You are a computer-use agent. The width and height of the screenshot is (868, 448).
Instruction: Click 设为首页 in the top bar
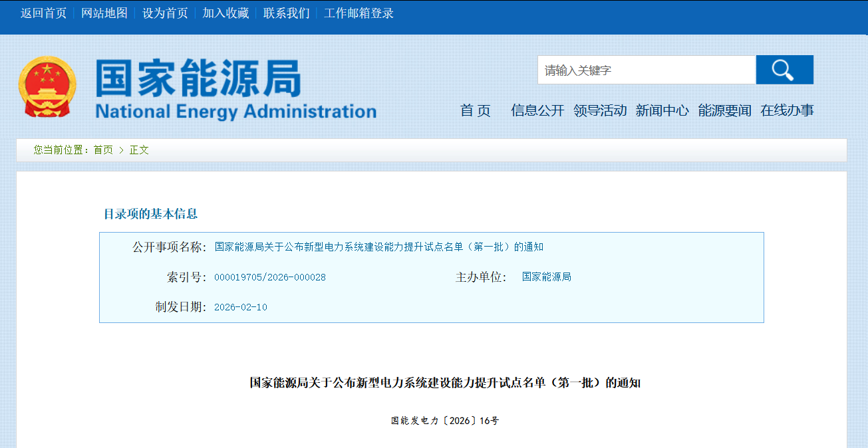pos(165,13)
